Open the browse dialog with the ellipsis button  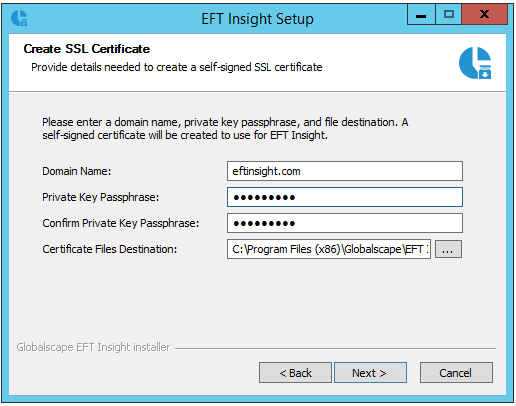(x=448, y=249)
